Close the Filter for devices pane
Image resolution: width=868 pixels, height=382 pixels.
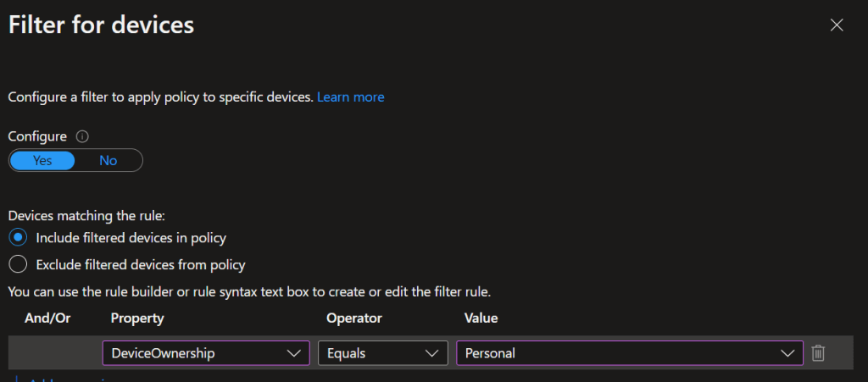pyautogui.click(x=837, y=25)
